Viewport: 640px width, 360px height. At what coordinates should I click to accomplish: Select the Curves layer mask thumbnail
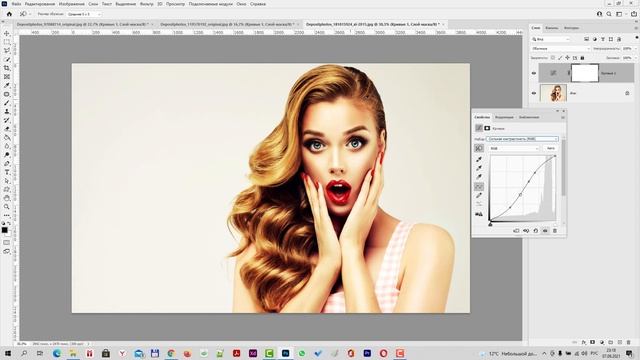[x=584, y=73]
